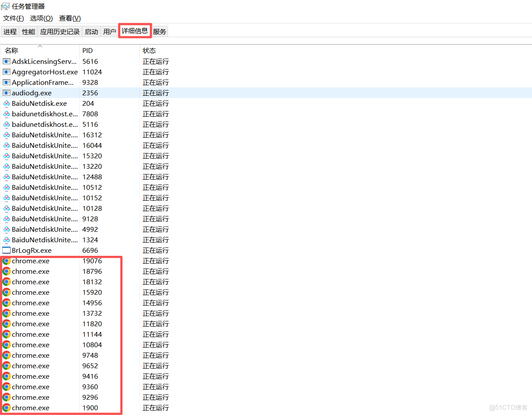Viewport: 532px width, 415px height.
Task: Select the AggregatorHost.exe process name
Action: pyautogui.click(x=45, y=72)
